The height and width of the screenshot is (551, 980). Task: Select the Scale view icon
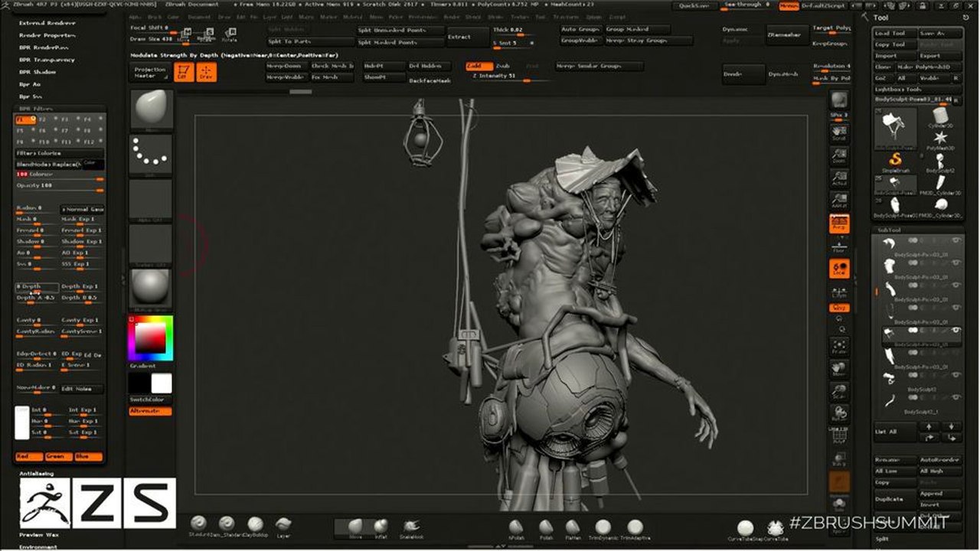pyautogui.click(x=840, y=392)
